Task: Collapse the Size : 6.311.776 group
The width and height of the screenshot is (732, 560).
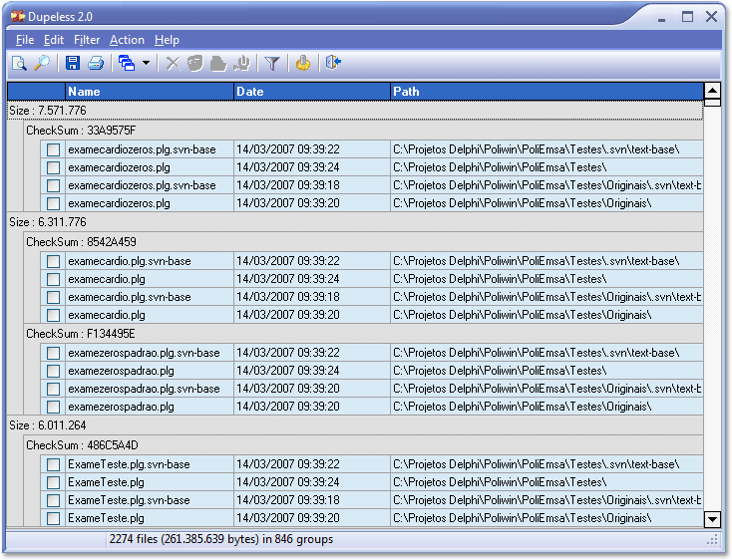Action: point(355,222)
